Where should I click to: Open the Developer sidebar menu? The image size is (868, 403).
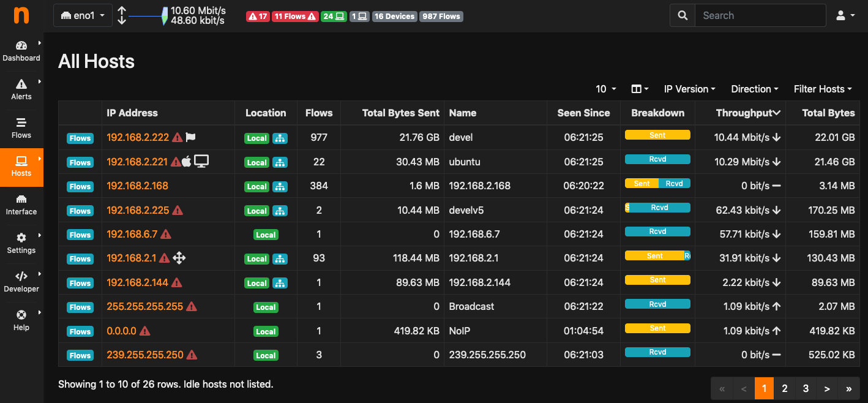coord(21,282)
